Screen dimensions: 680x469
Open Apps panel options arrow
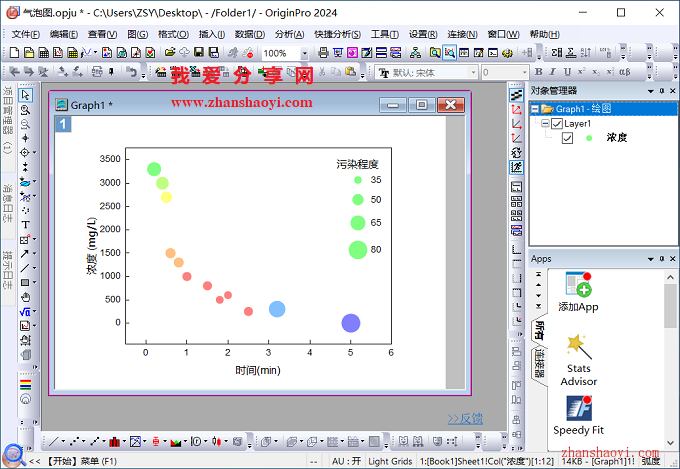pyautogui.click(x=651, y=259)
